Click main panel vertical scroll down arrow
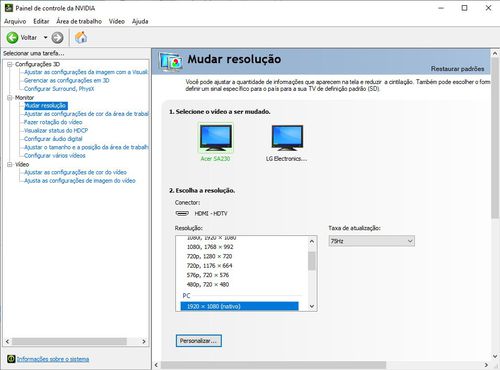The image size is (500, 370). (495, 356)
